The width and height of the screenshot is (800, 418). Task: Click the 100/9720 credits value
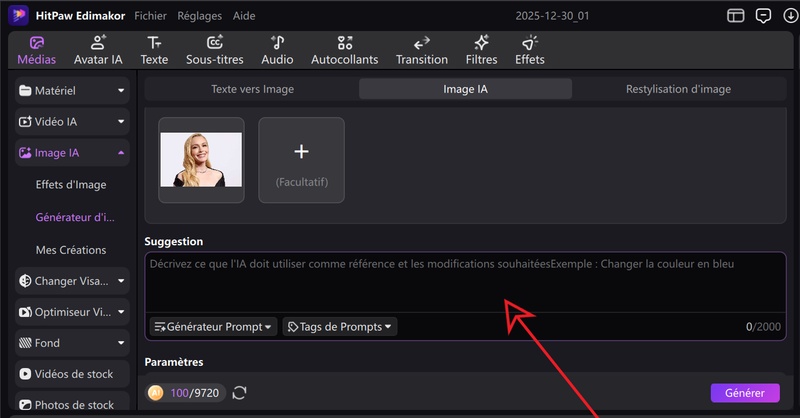coord(194,393)
